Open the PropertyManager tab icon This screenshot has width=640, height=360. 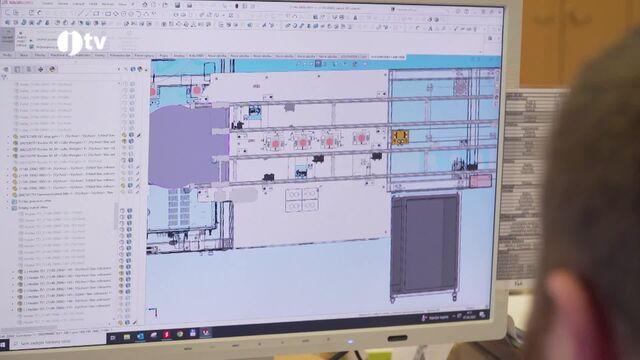coord(17,69)
